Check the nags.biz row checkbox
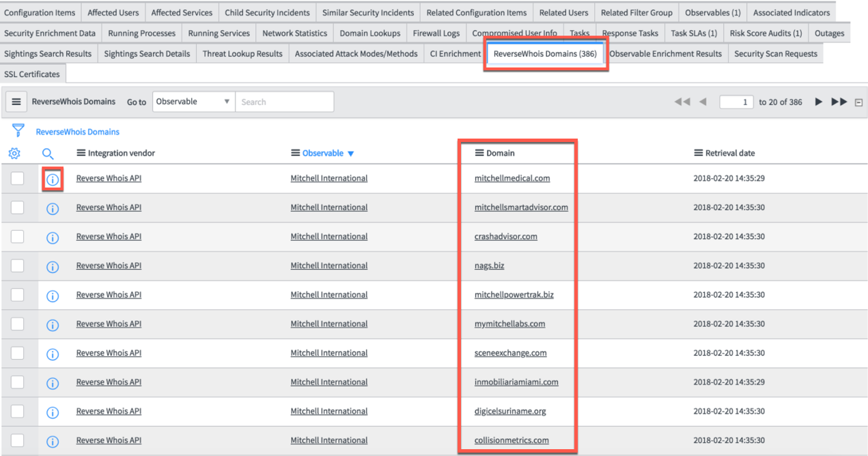Viewport: 868px width, 456px height. [17, 266]
